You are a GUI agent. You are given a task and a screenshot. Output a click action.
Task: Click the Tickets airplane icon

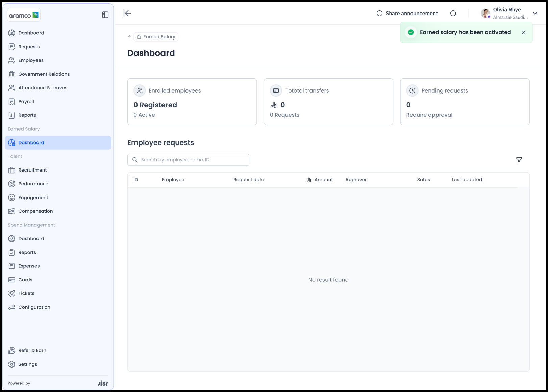point(11,293)
